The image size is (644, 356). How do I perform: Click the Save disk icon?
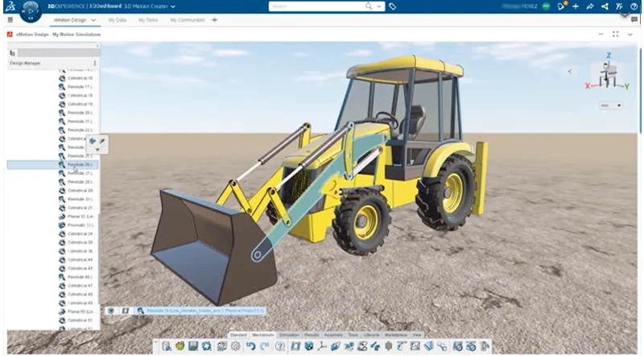point(193,346)
